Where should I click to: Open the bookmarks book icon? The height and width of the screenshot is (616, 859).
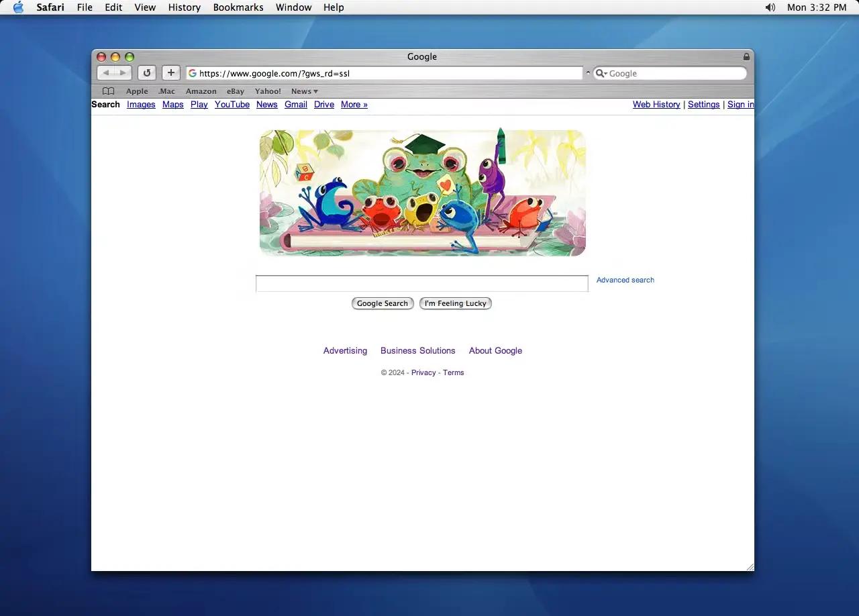[x=108, y=91]
